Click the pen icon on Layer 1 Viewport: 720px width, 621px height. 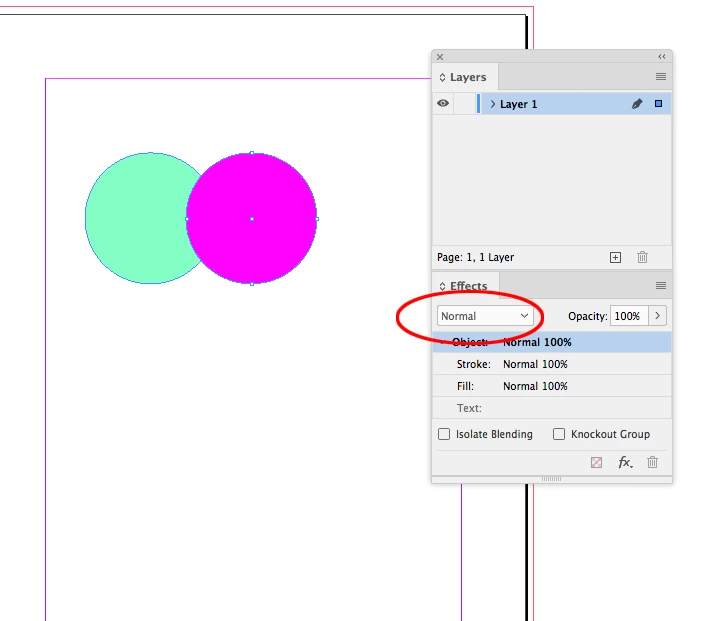(x=637, y=104)
